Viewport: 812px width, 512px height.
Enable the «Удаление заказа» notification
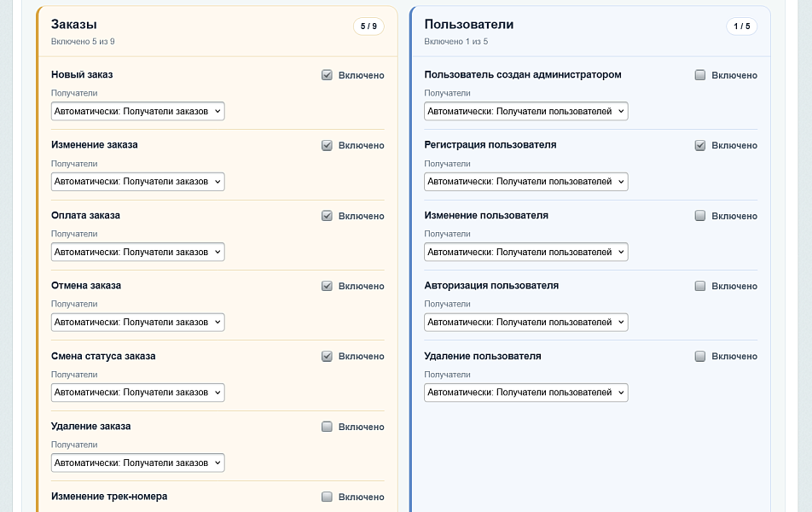327,427
